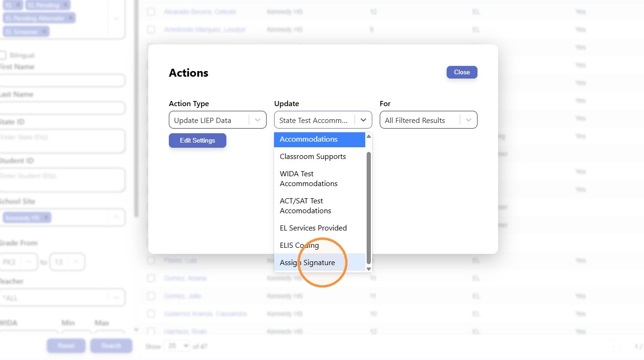The image size is (644, 360).
Task: Open the Teacher *ALL dropdown
Action: pyautogui.click(x=62, y=298)
